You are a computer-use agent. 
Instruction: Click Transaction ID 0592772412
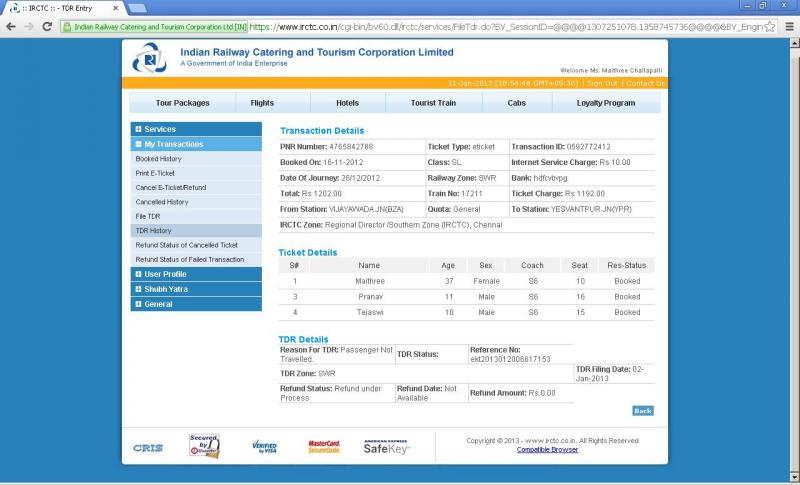coord(588,147)
